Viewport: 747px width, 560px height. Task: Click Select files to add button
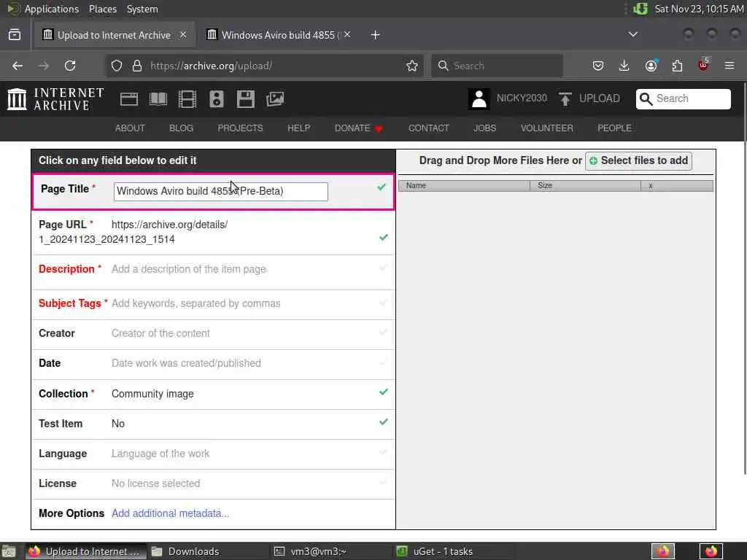[638, 161]
